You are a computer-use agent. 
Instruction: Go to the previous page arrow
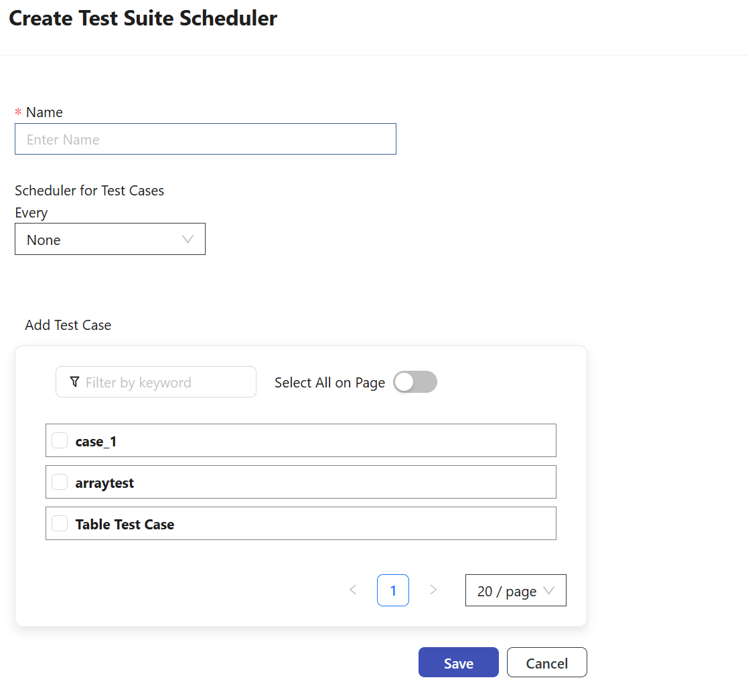click(353, 590)
